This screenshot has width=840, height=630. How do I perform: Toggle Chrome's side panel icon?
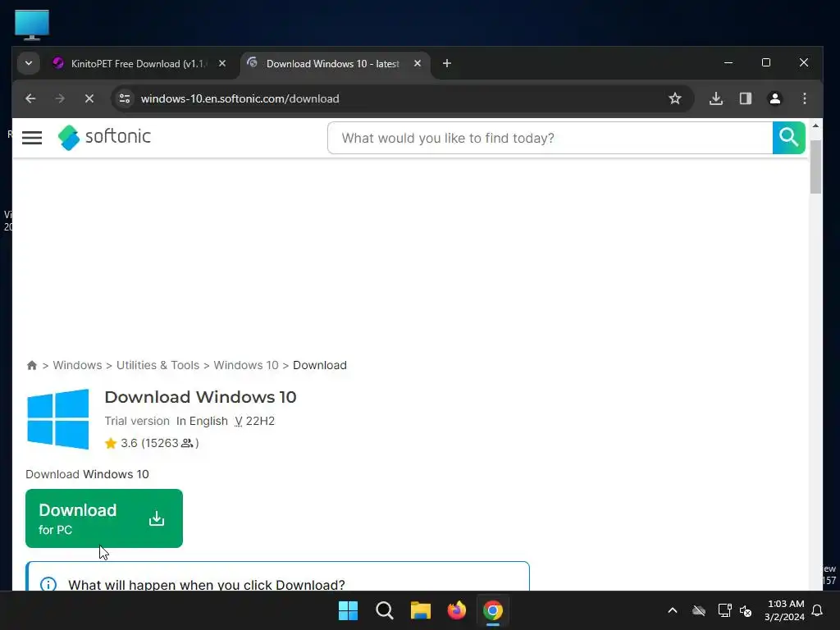click(x=745, y=98)
